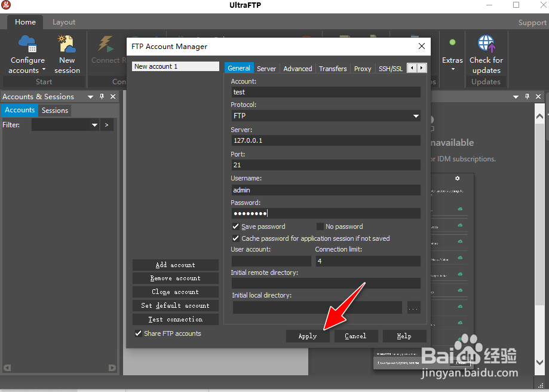
Task: Close the FTP Account Manager dialog
Action: 422,46
